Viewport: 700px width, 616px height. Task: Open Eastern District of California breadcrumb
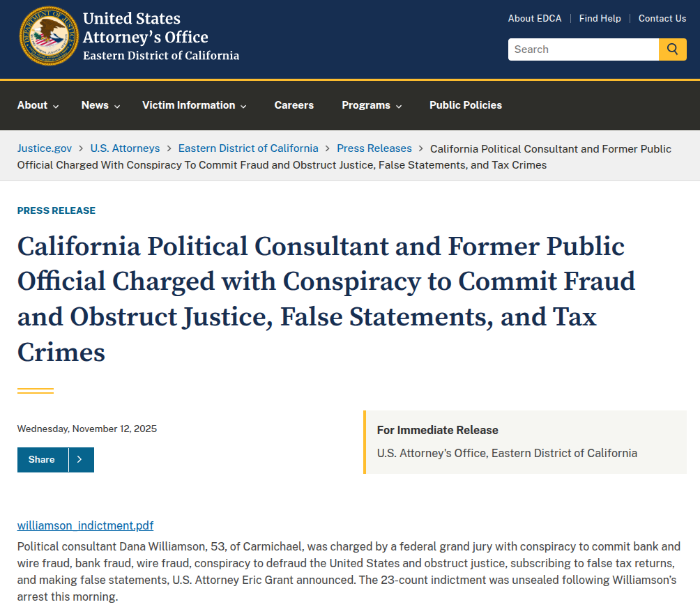248,148
